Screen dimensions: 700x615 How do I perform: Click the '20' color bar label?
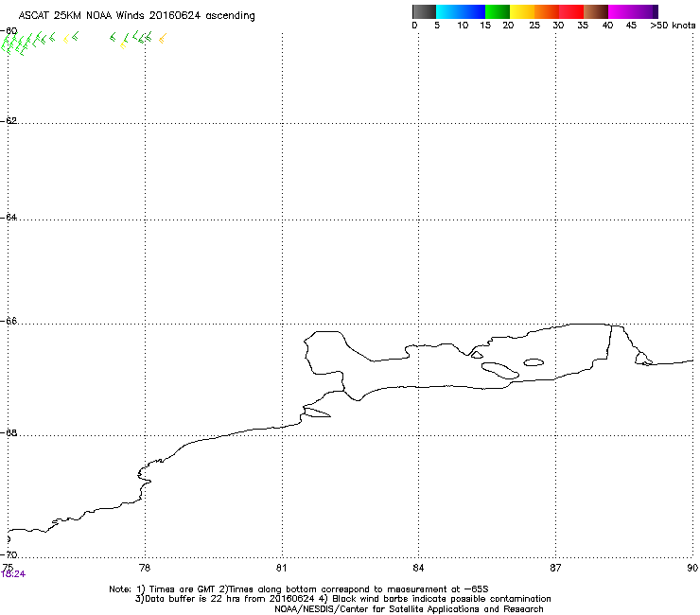click(x=508, y=26)
